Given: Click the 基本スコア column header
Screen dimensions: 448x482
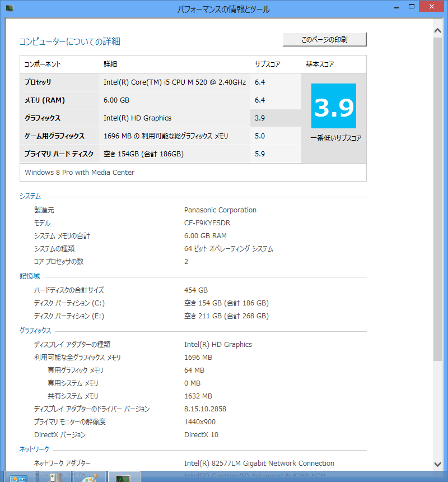Looking at the screenshot, I should [x=320, y=64].
